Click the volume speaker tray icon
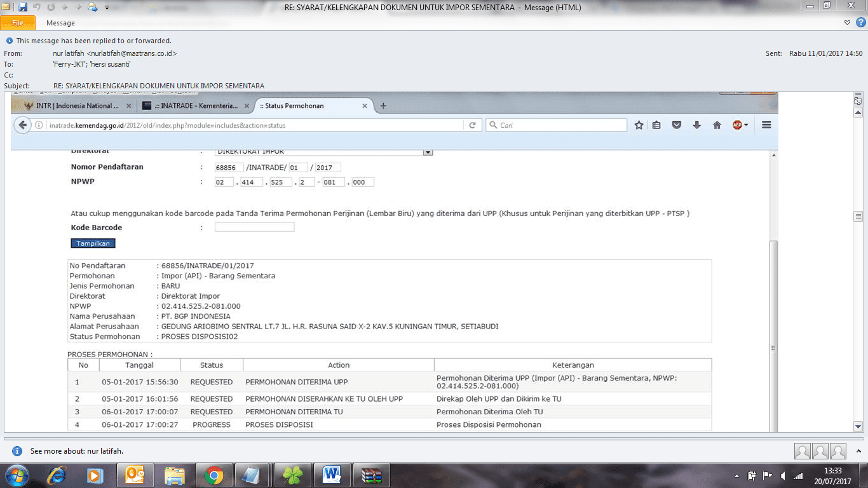Image resolution: width=868 pixels, height=488 pixels. [x=783, y=475]
